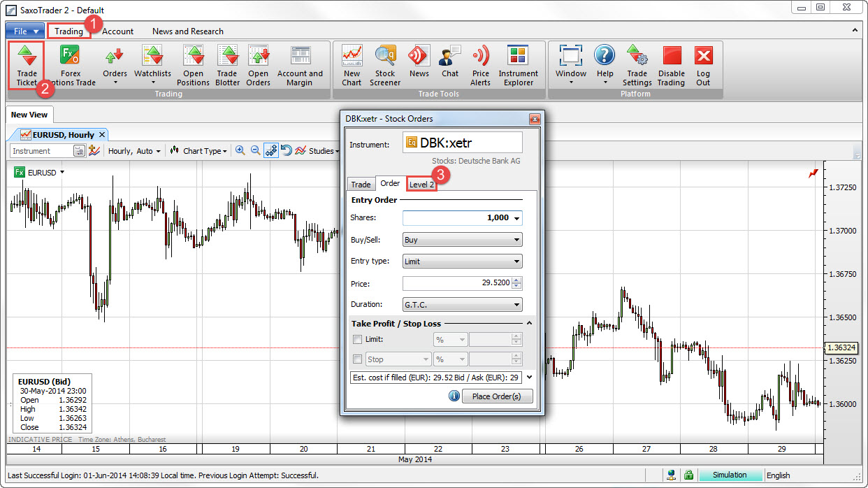Select the Order tab in Stock Orders
The width and height of the screenshot is (868, 488).
coord(390,183)
